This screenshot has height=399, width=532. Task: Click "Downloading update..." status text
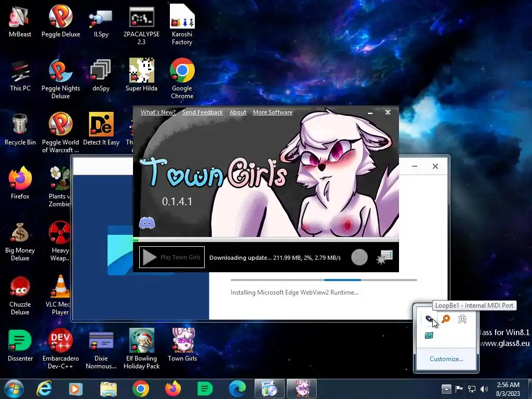(x=275, y=258)
